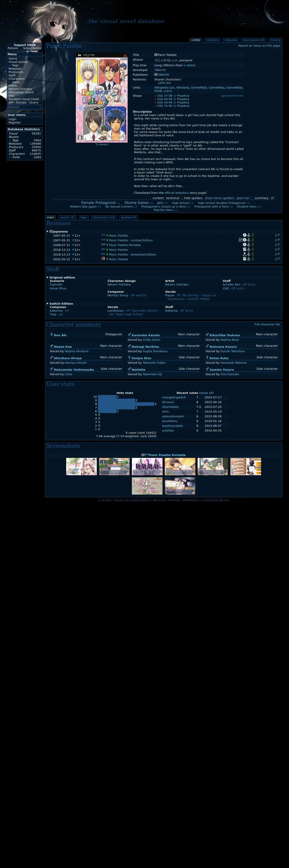This screenshot has width=289, height=868.
Task: Open the Wikipedia (ja) link
Action: click(x=164, y=87)
